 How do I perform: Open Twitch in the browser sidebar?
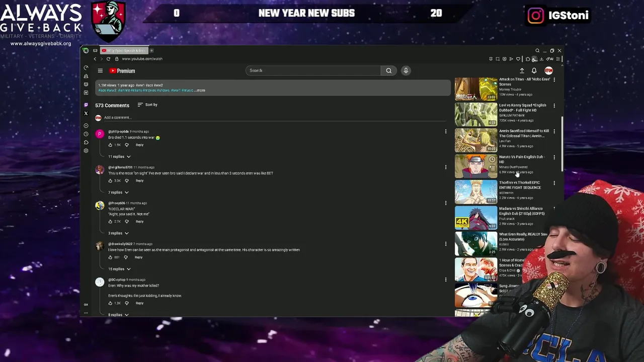click(86, 105)
